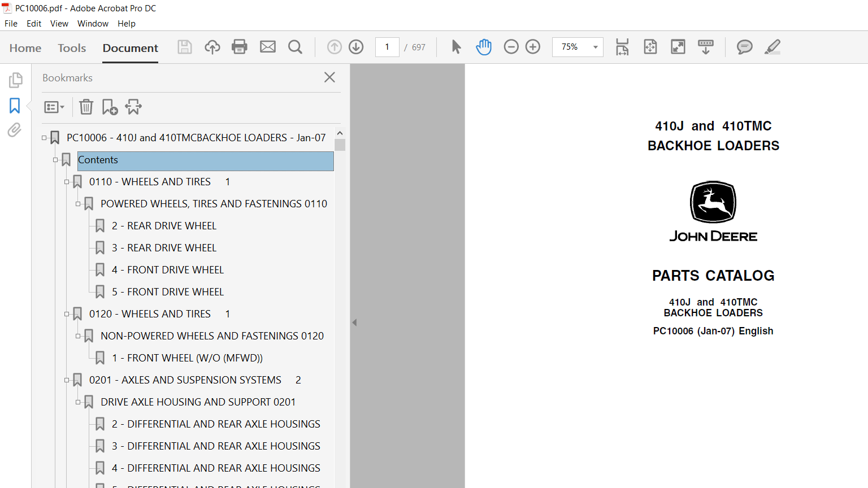
Task: Open the Find text magnifier
Action: pyautogui.click(x=295, y=47)
